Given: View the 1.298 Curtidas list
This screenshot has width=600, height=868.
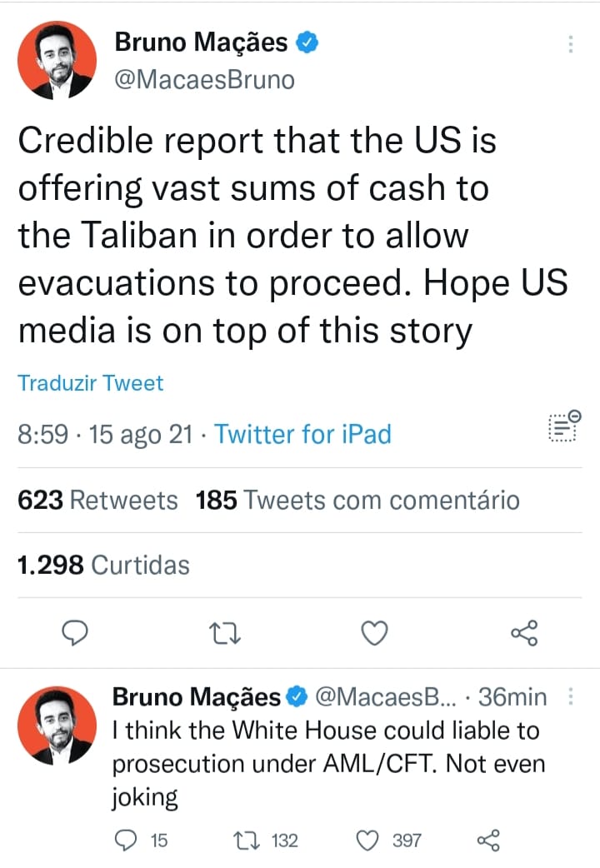Looking at the screenshot, I should [103, 565].
